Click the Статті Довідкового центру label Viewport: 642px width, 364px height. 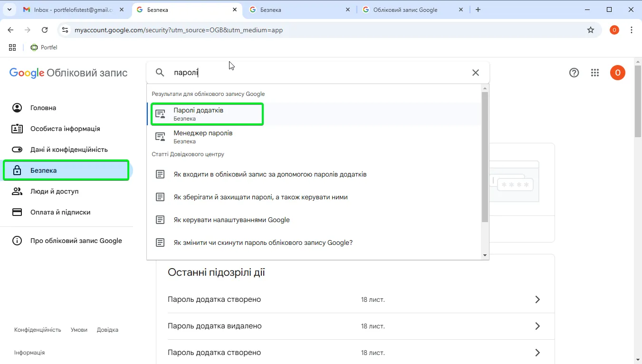pos(188,154)
